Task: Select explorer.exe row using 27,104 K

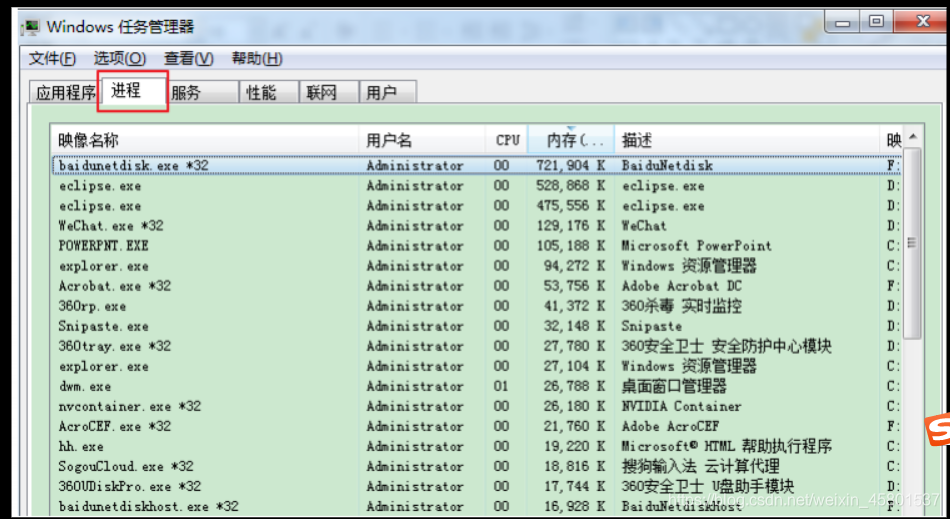Action: coord(477,366)
